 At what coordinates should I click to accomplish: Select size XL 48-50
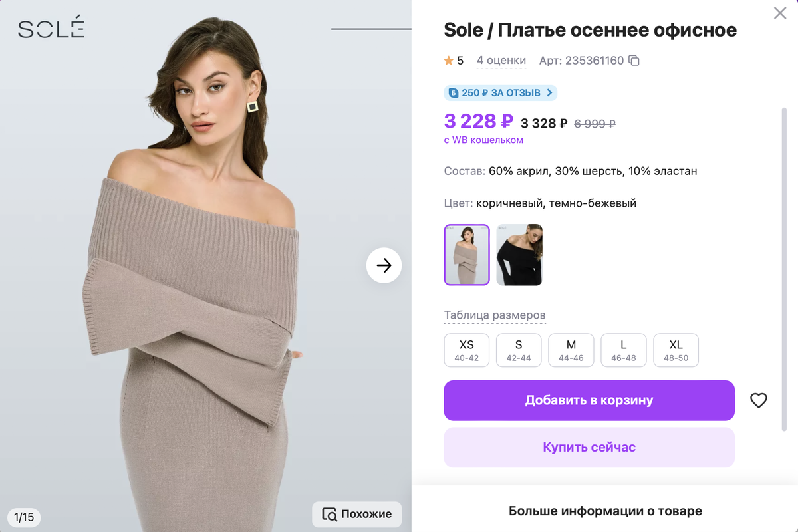676,350
